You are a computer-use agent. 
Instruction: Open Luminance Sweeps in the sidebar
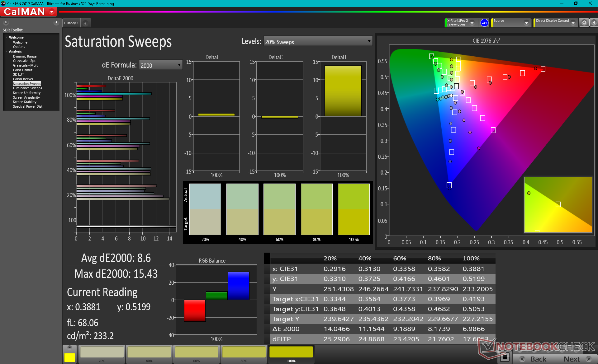coord(27,88)
